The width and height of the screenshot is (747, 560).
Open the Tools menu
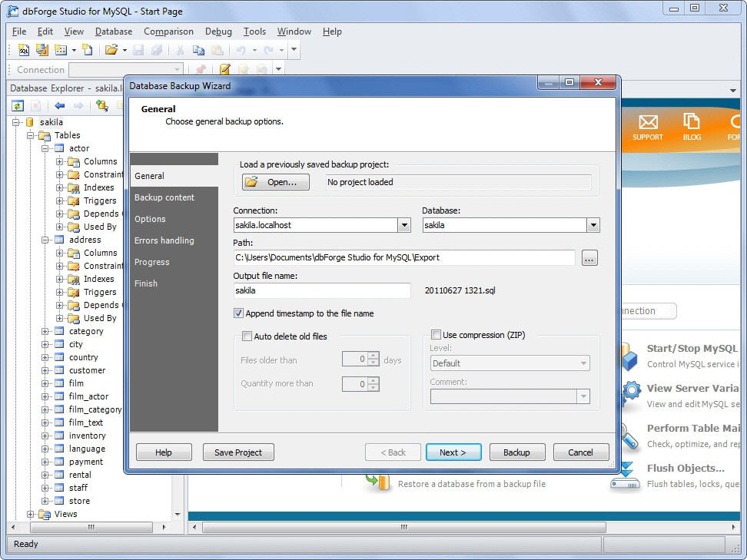tap(254, 31)
